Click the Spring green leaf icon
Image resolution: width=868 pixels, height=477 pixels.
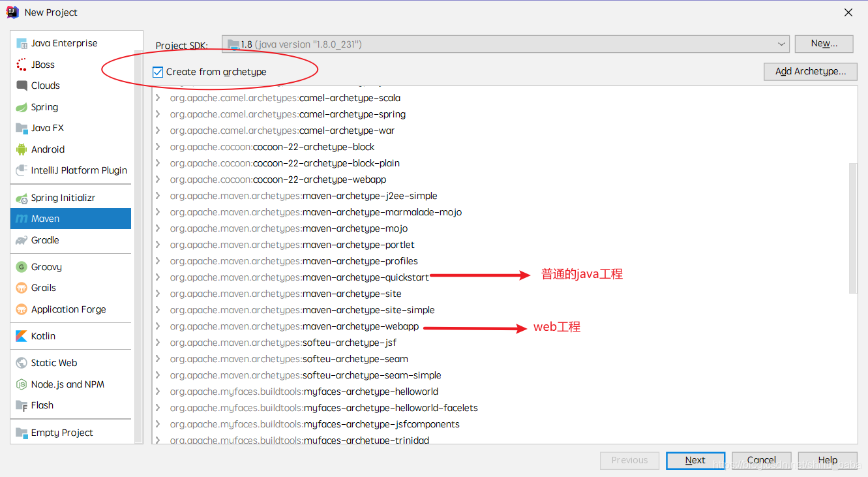(22, 107)
